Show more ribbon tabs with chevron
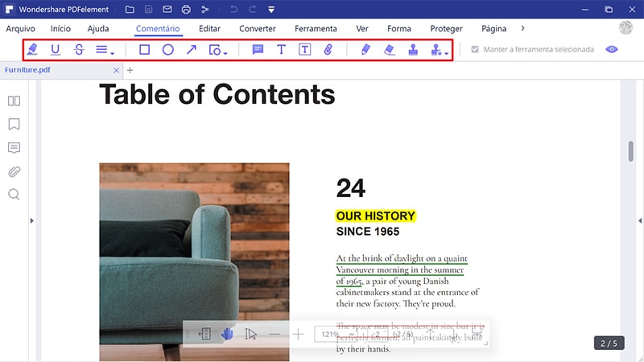Screen dimensions: 644x362 (522, 28)
